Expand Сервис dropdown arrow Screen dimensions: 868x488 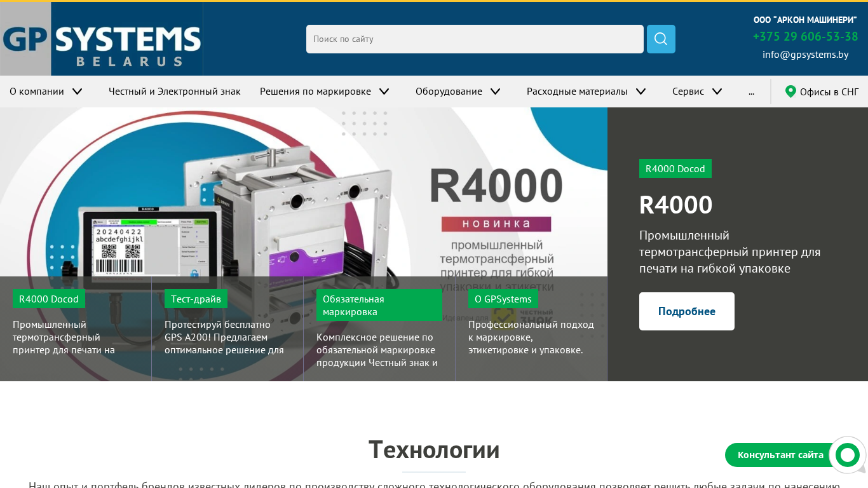(x=717, y=91)
